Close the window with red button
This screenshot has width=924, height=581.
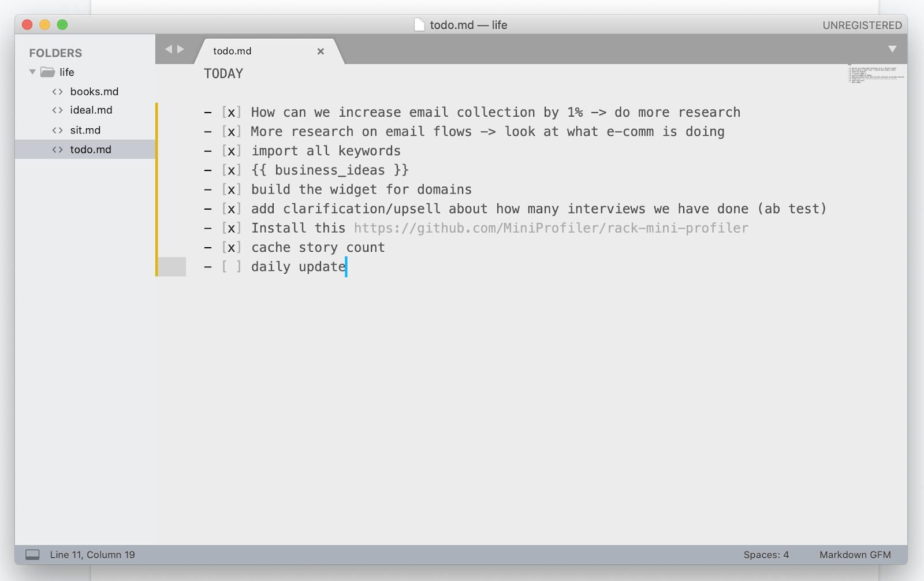pyautogui.click(x=27, y=25)
